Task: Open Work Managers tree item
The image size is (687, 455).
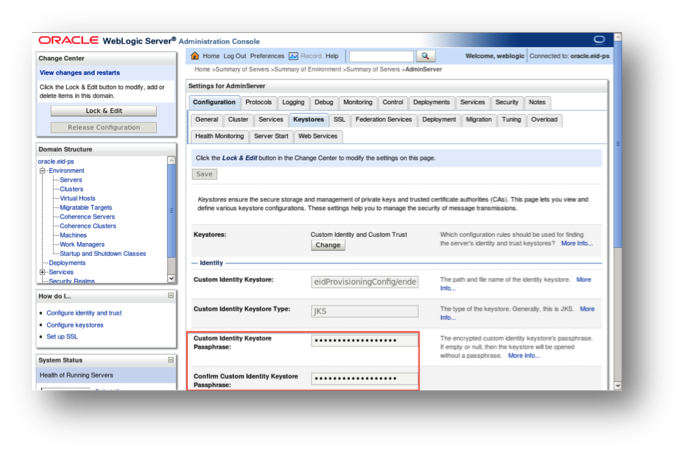Action: 82,245
